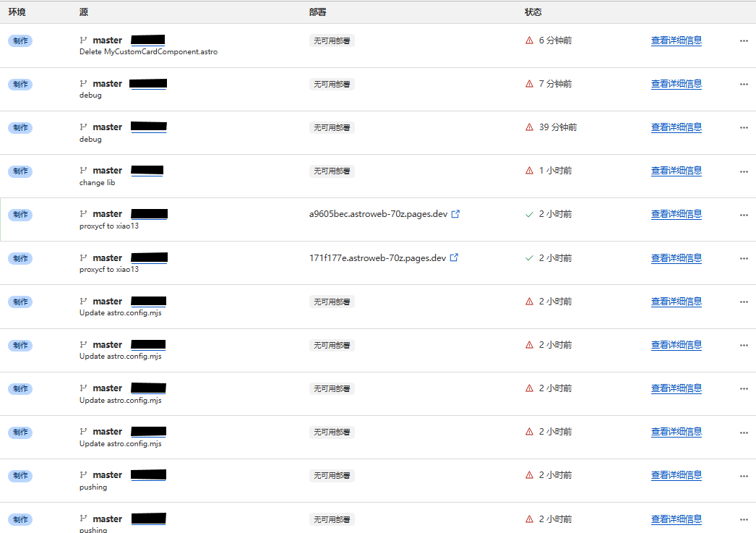Image resolution: width=756 pixels, height=533 pixels.
Task: Expand more options for the a9605bec deployment
Action: [x=744, y=214]
